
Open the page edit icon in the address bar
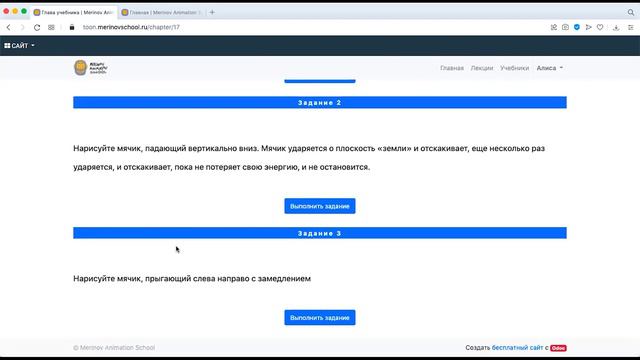[553, 27]
